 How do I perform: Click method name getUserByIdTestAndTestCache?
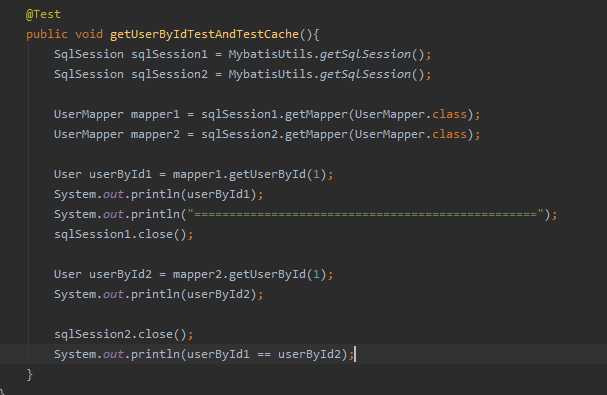pos(204,34)
